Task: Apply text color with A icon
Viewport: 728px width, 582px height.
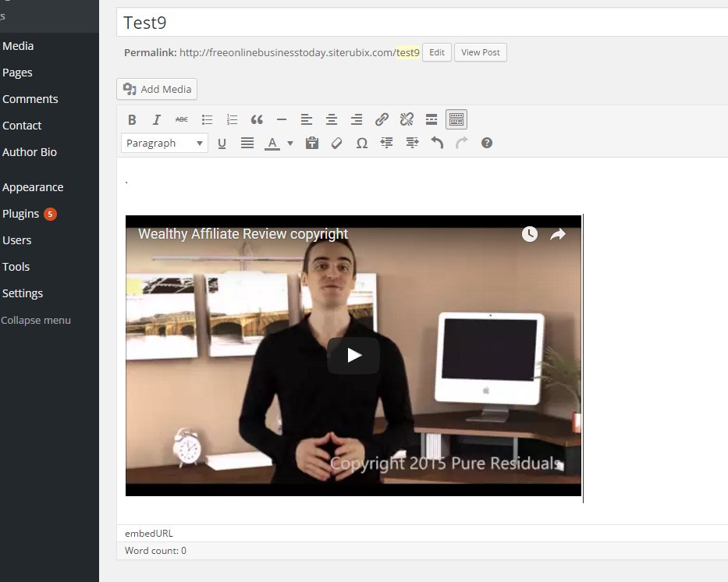Action: click(x=272, y=144)
